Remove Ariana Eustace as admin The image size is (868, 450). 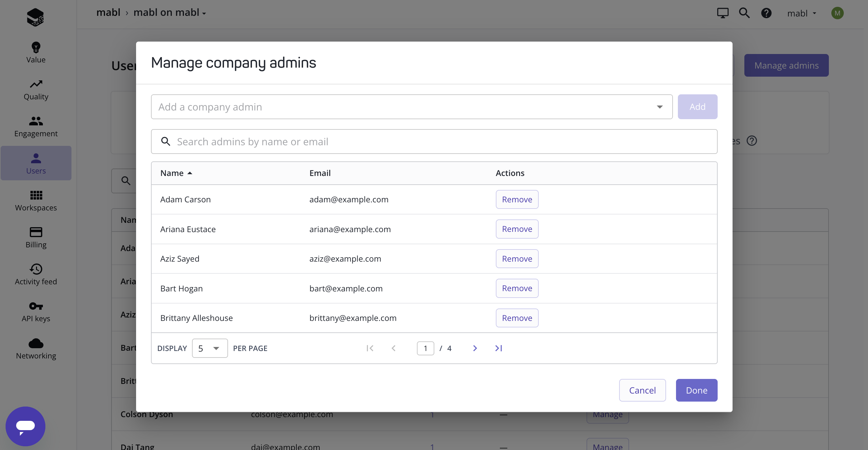[517, 229]
